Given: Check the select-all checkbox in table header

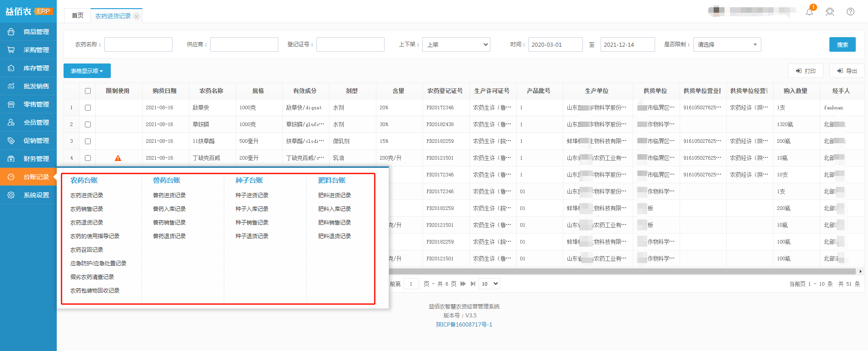Looking at the screenshot, I should (x=88, y=91).
